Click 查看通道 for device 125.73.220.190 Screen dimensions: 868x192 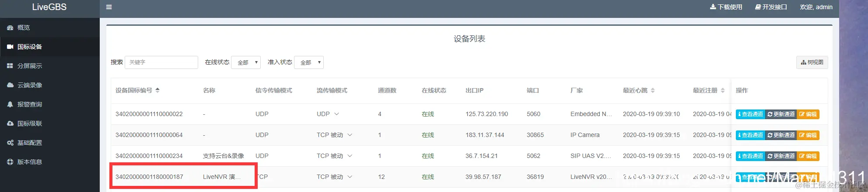click(x=750, y=114)
